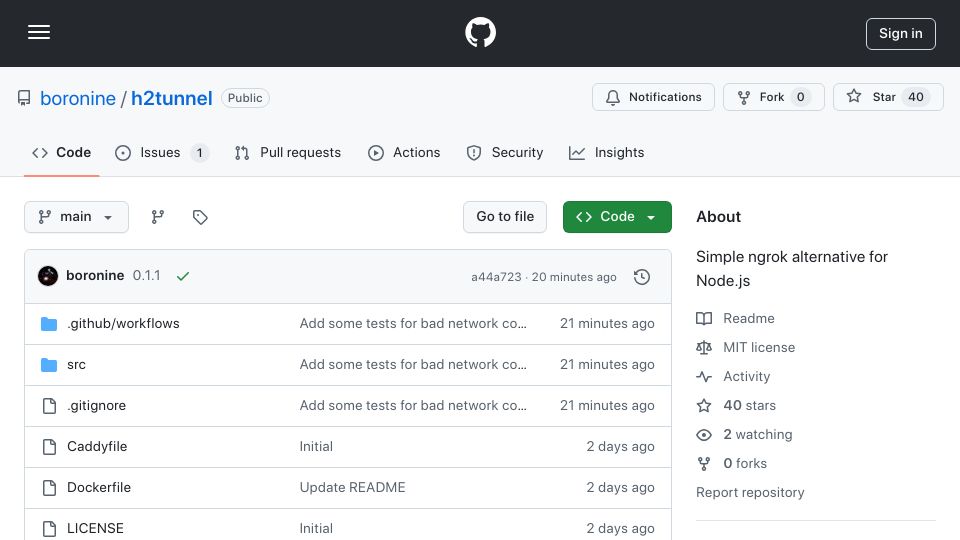The width and height of the screenshot is (960, 540).
Task: Click Report repository link
Action: coord(750,492)
